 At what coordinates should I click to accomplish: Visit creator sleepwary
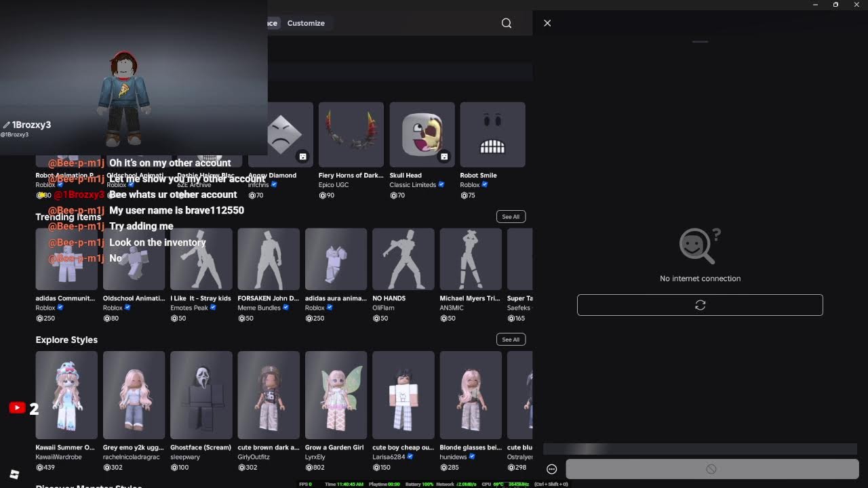point(184,457)
